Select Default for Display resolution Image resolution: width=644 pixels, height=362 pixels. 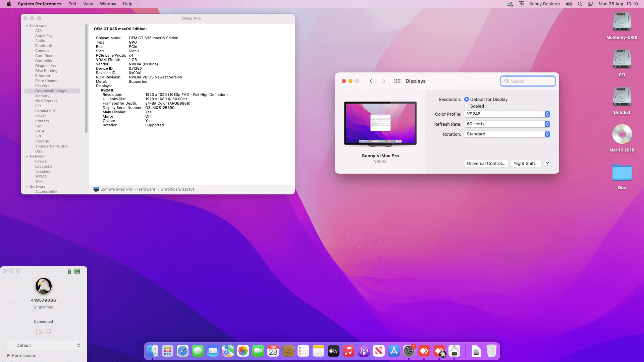tap(467, 100)
